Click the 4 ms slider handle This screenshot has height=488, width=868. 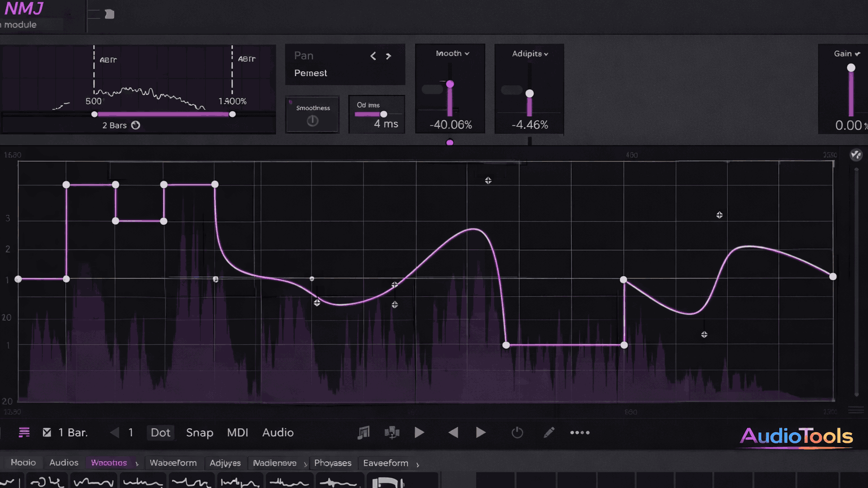tap(384, 114)
